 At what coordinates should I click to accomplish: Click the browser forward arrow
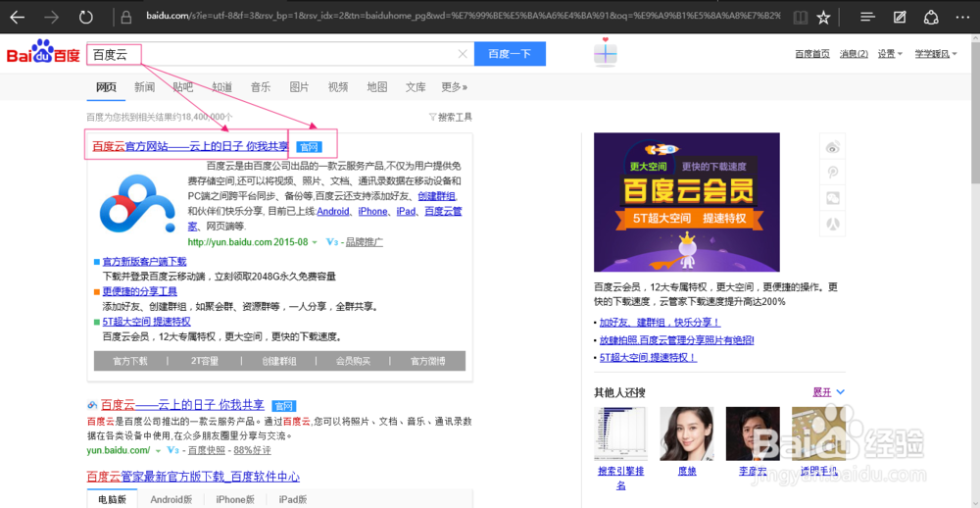(x=51, y=17)
